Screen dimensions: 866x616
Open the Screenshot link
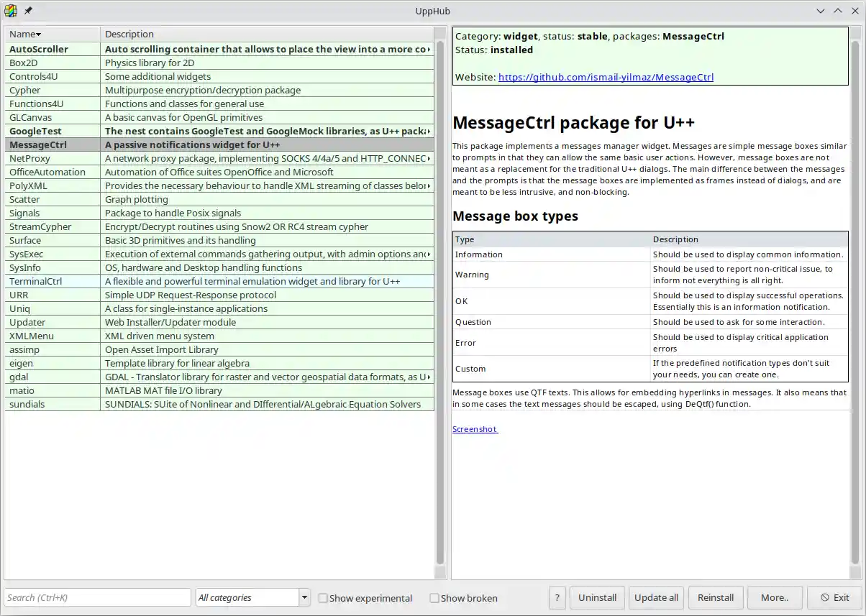pos(474,428)
